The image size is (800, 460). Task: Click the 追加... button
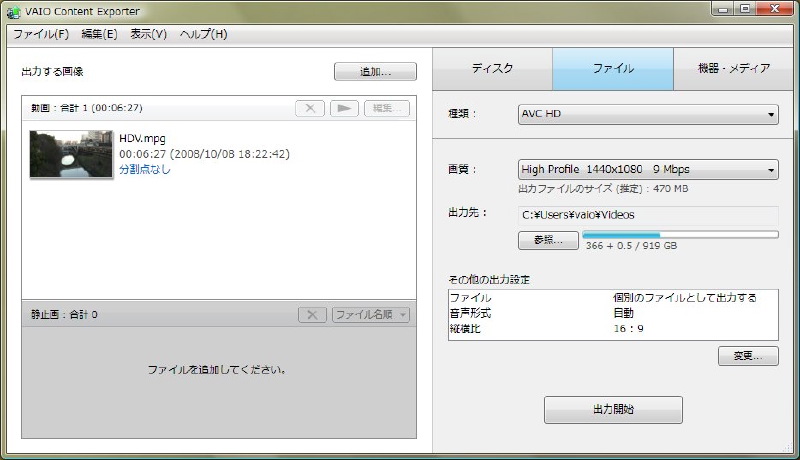pos(376,72)
